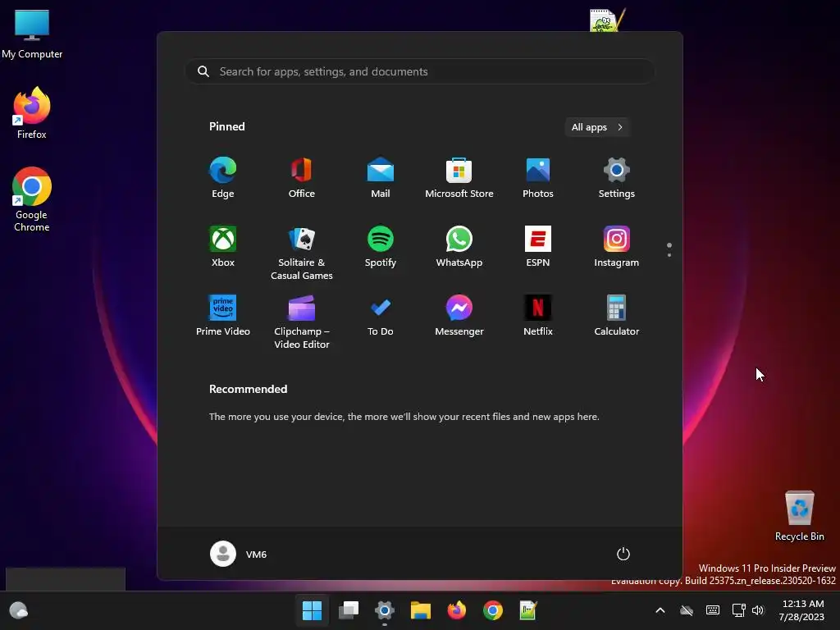Open Instagram from pinned apps
This screenshot has width=840, height=630.
617,247
